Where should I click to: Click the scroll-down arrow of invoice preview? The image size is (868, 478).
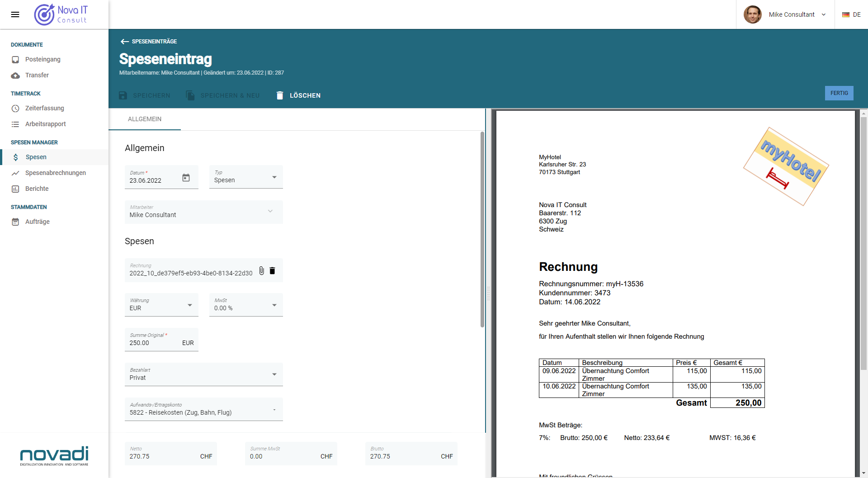click(863, 473)
